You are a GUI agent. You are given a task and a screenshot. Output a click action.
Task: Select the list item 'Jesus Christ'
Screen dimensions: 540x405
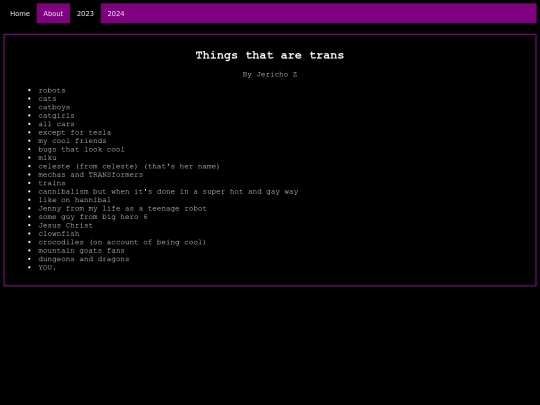point(65,225)
